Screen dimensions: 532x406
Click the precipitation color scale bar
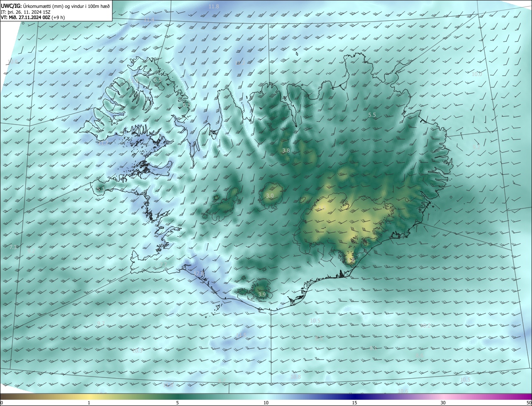tap(266, 396)
